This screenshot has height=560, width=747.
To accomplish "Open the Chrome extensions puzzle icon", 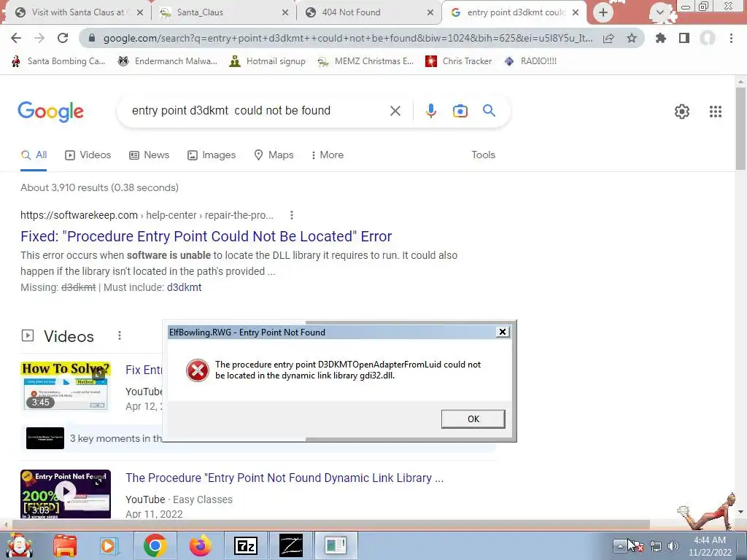I will coord(660,38).
